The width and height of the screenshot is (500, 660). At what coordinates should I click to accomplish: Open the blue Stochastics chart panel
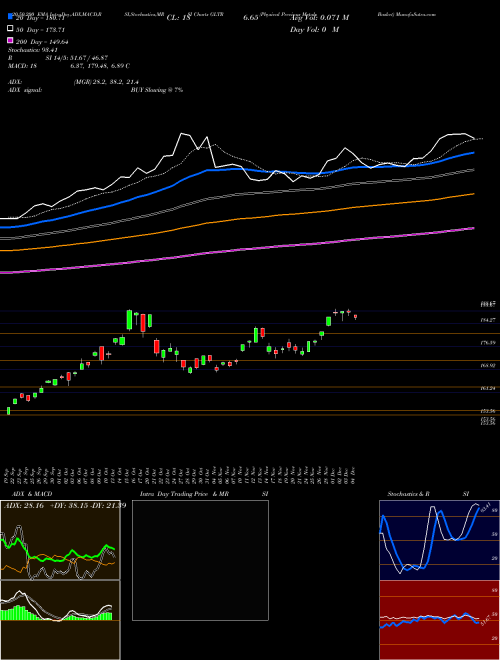(439, 540)
